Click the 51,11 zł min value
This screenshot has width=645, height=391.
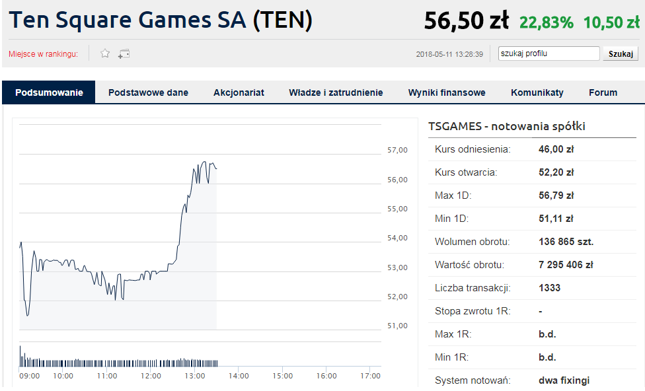point(556,218)
